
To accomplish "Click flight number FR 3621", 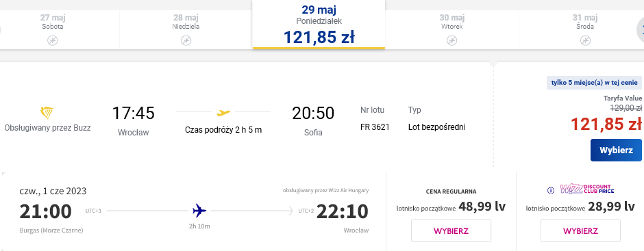I will pos(375,127).
